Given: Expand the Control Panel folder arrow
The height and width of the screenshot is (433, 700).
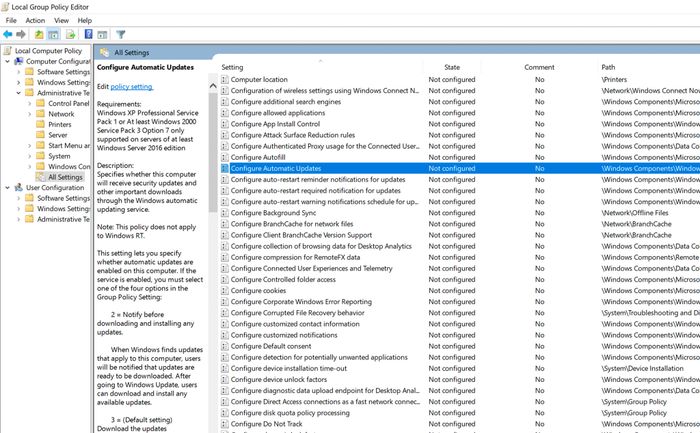Looking at the screenshot, I should (28, 103).
